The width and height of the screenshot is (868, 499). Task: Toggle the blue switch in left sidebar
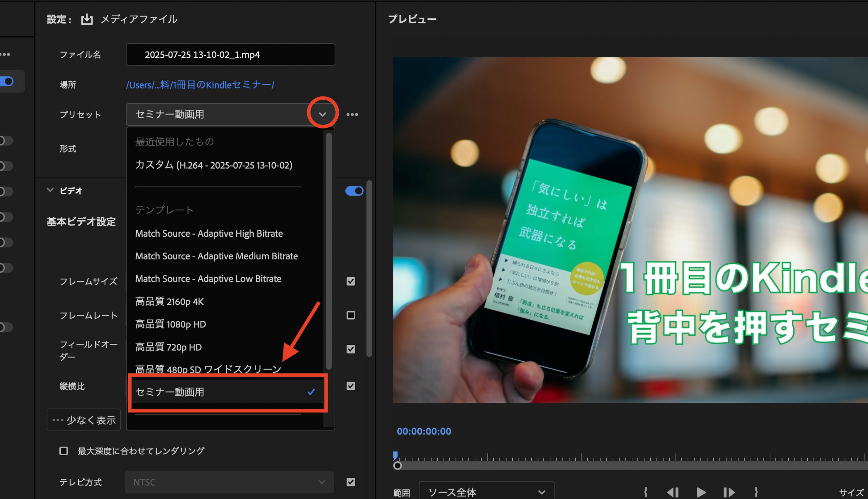click(7, 81)
